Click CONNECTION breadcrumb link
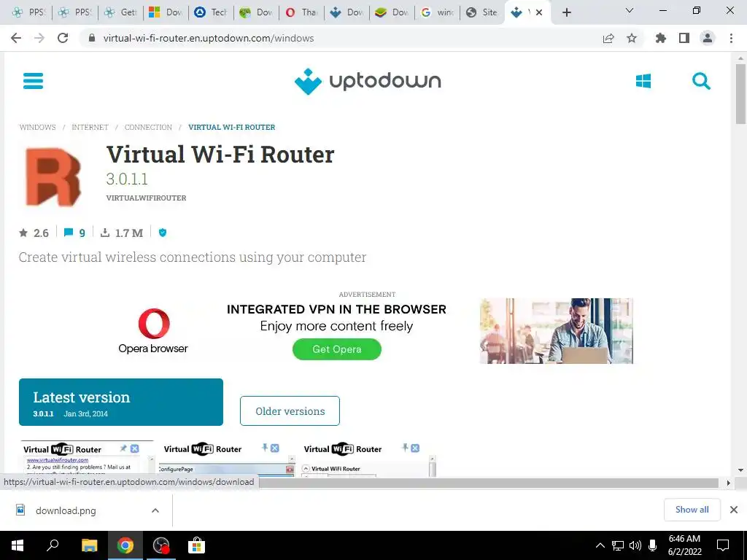The width and height of the screenshot is (747, 560). point(148,127)
